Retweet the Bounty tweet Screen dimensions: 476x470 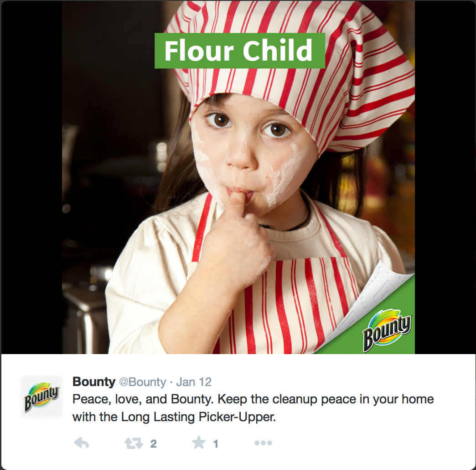[x=134, y=443]
